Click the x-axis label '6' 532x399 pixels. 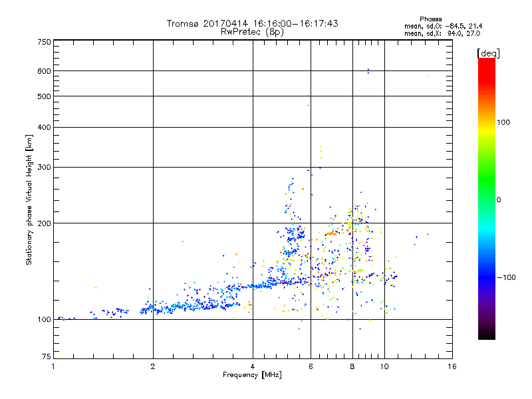coord(311,366)
